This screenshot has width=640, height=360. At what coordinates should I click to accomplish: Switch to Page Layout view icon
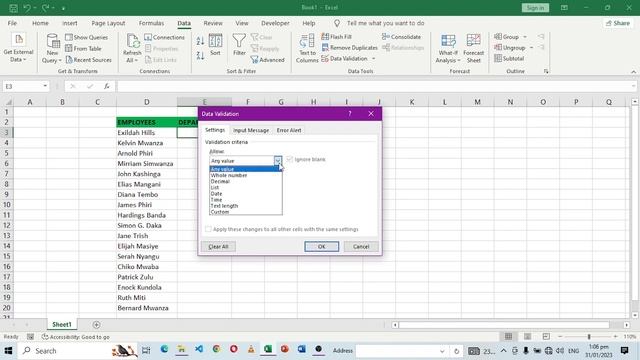[x=527, y=337]
